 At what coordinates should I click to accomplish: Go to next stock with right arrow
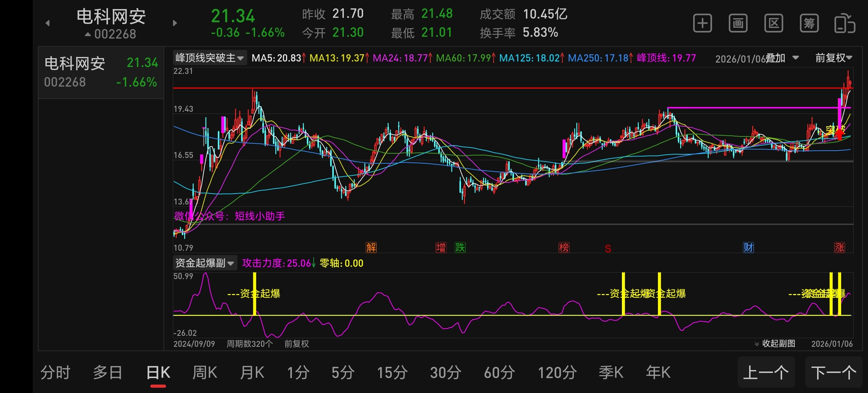[x=175, y=23]
